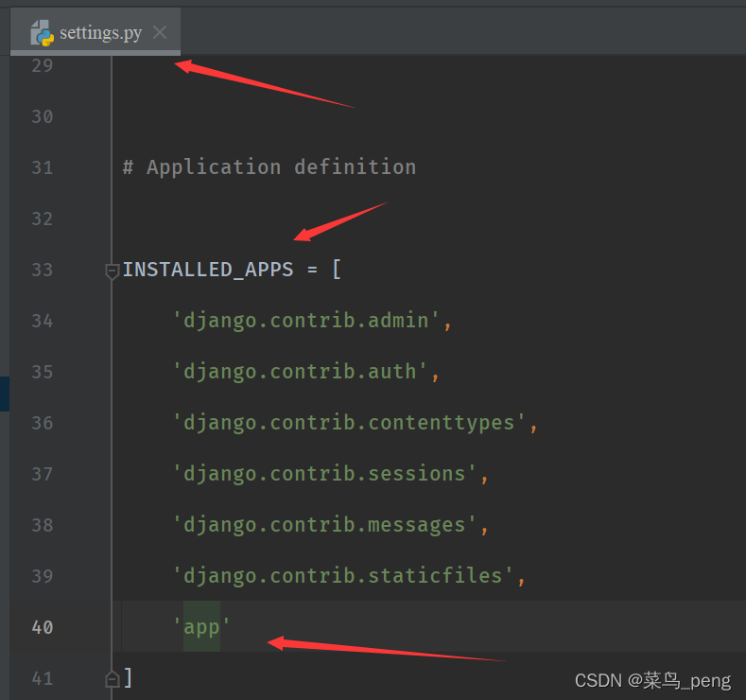
Task: Click line number 31 in the gutter
Action: [43, 167]
